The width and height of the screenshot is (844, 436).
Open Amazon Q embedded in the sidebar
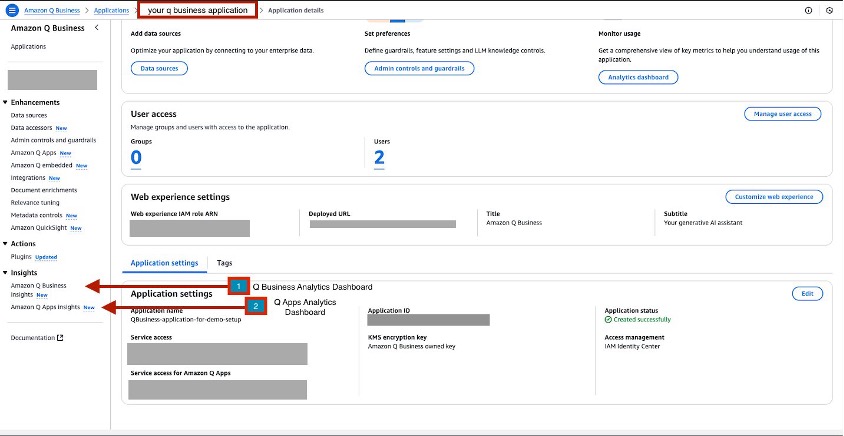click(41, 165)
